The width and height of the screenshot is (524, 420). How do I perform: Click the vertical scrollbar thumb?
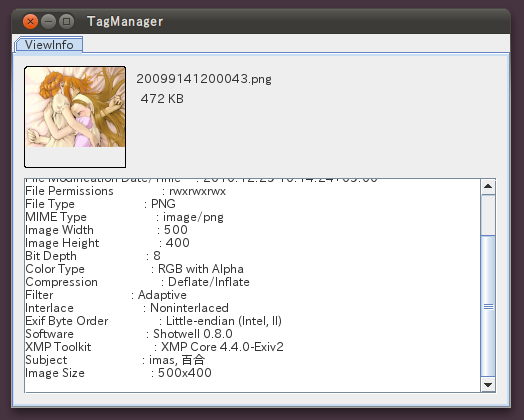tap(488, 306)
